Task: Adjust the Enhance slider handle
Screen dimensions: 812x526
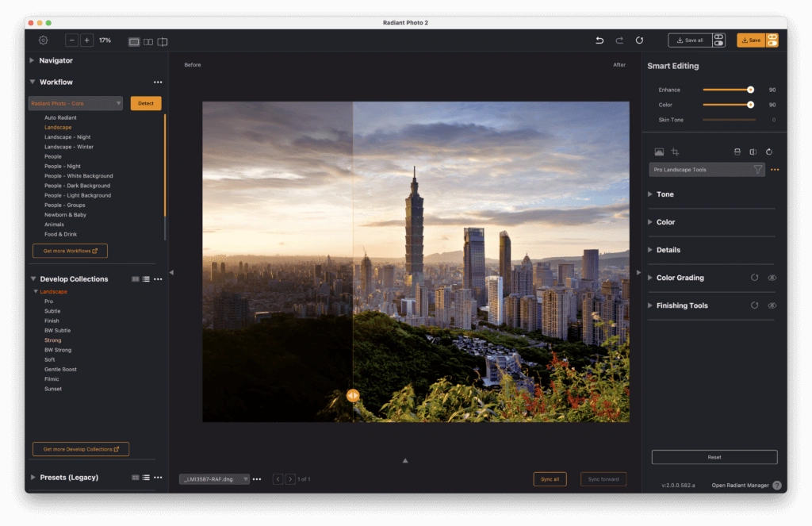Action: pyautogui.click(x=750, y=90)
